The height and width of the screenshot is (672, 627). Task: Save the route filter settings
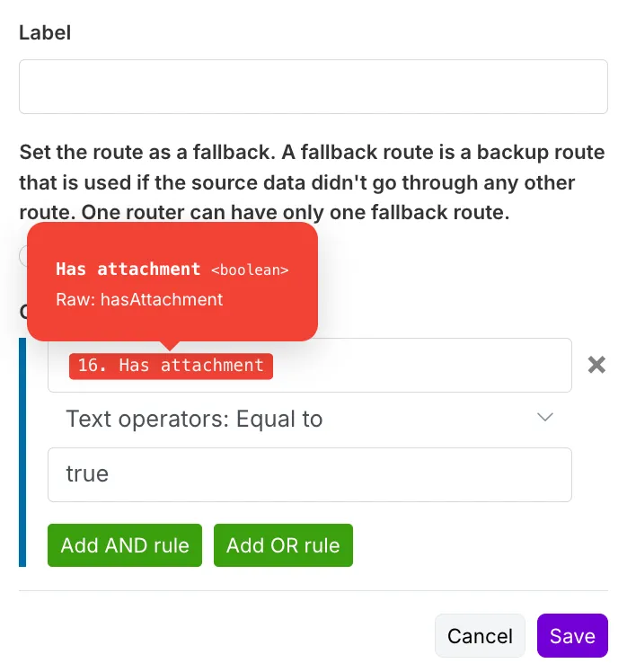click(572, 636)
